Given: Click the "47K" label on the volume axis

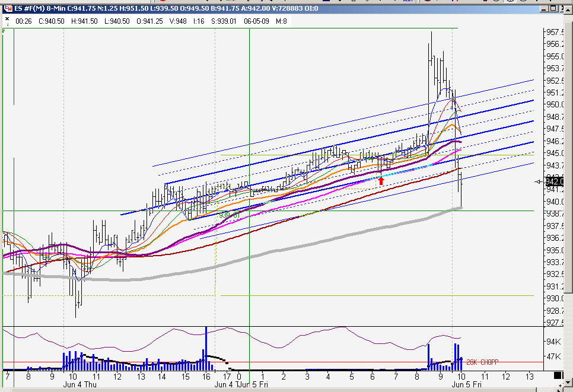Looking at the screenshot, I should pos(553,356).
